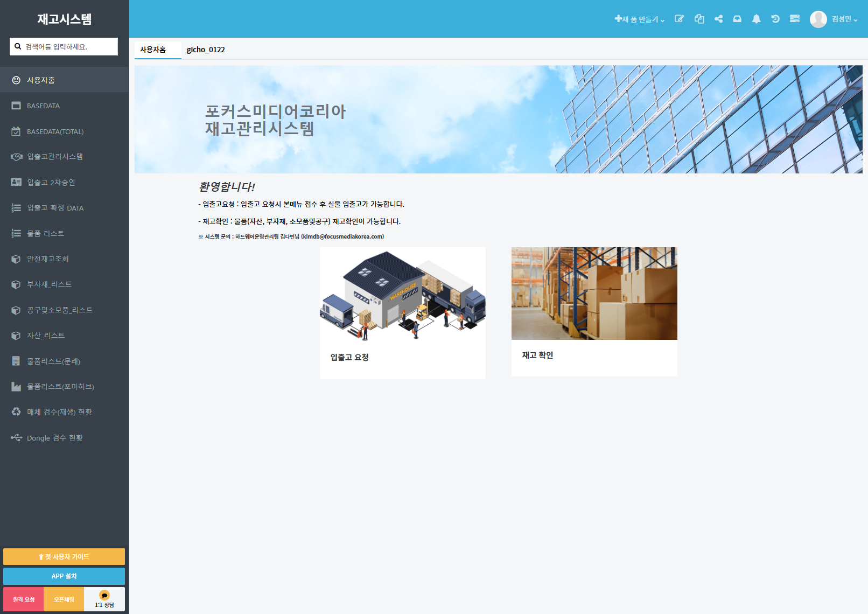Open the 새 폼 만들기 dropdown
This screenshot has height=614, width=868.
point(639,19)
